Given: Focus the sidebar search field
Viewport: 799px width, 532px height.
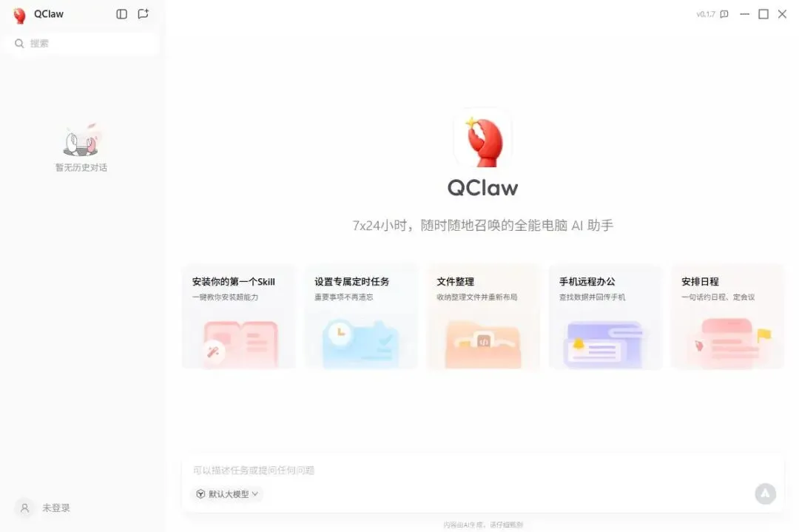Looking at the screenshot, I should (83, 44).
